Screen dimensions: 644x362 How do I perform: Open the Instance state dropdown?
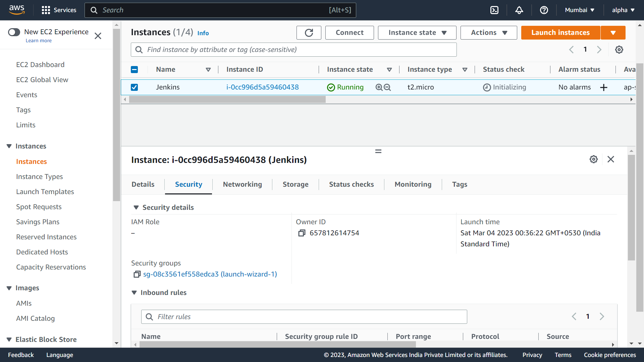click(417, 33)
